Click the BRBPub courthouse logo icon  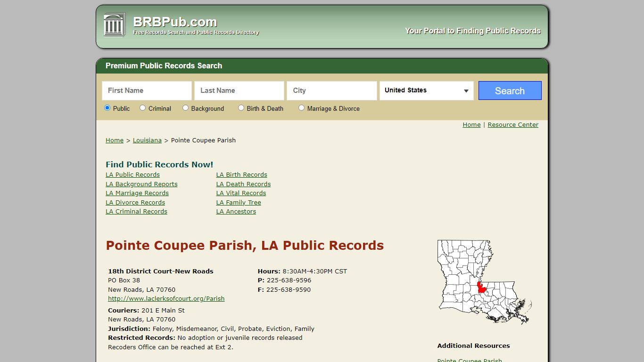tap(114, 25)
